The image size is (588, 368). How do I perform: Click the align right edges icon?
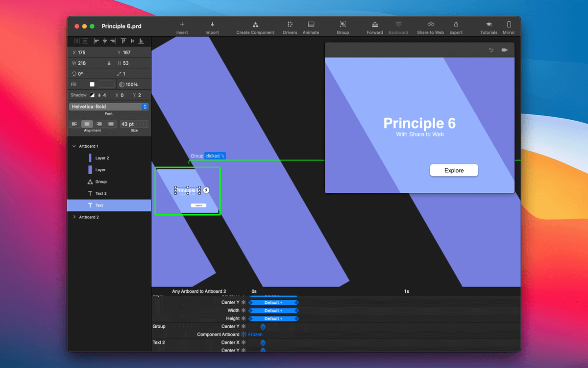pyautogui.click(x=113, y=41)
